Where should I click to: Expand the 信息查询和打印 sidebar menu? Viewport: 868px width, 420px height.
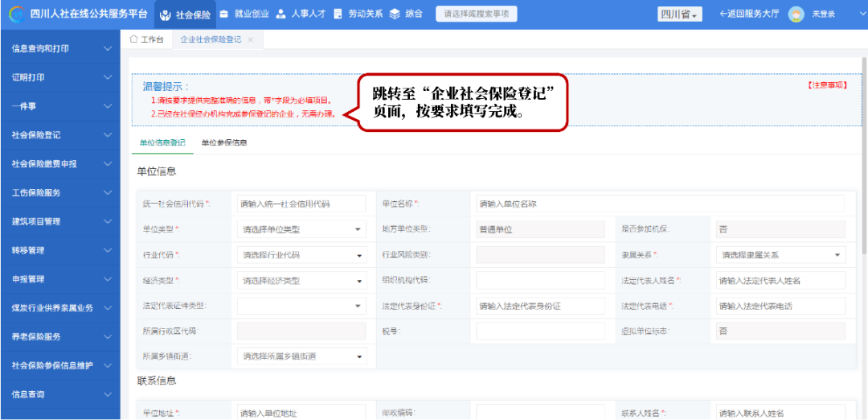coord(60,49)
